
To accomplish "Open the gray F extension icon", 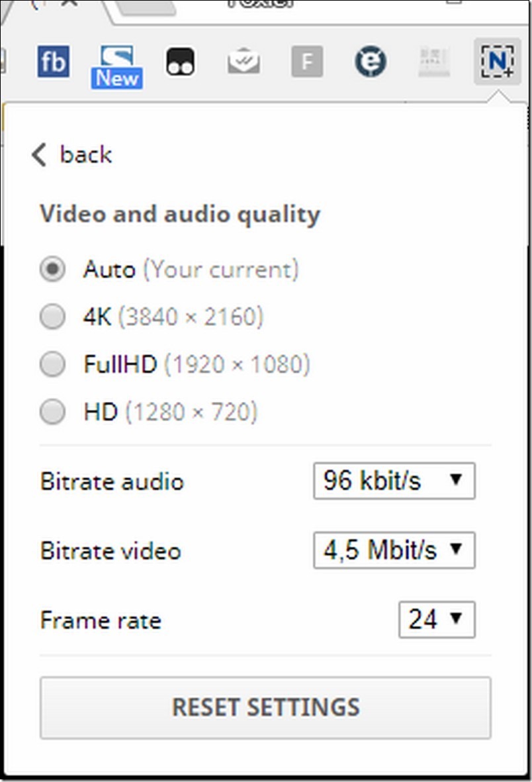I will (x=306, y=62).
